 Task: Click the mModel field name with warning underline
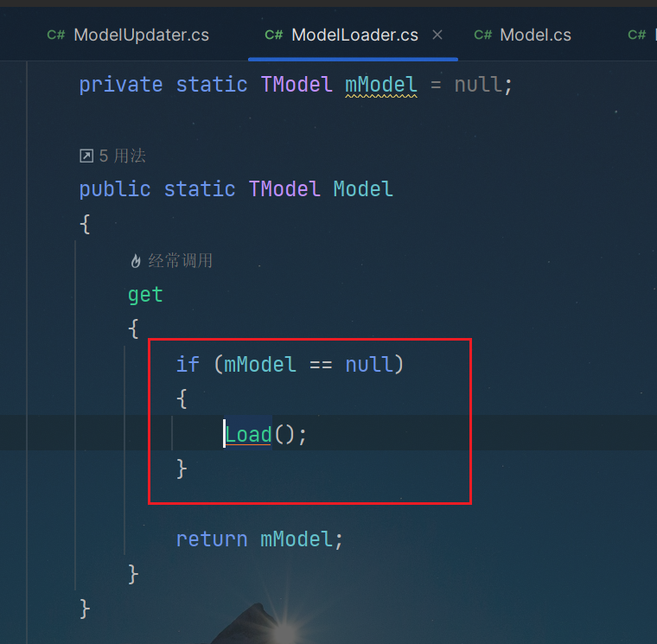click(x=381, y=85)
